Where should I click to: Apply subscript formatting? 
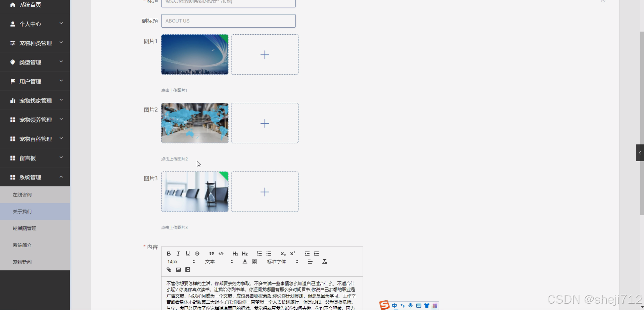click(283, 254)
